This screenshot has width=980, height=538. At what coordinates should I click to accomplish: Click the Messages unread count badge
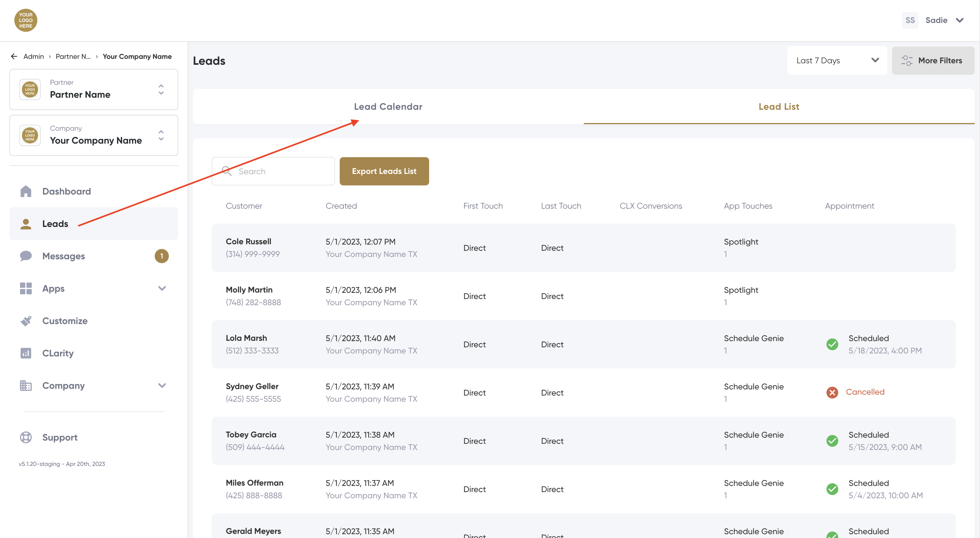point(161,256)
